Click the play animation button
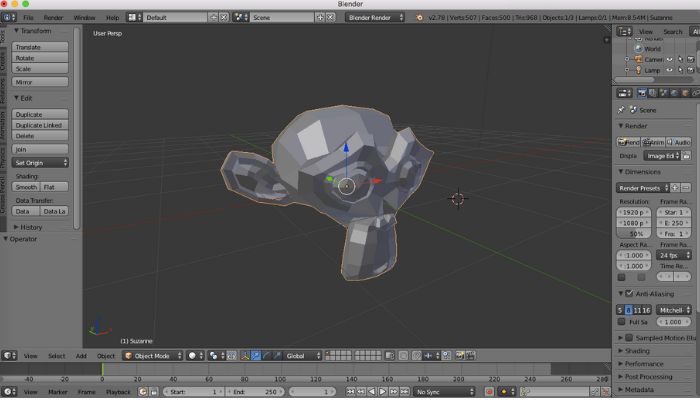The width and height of the screenshot is (700, 400). (383, 392)
